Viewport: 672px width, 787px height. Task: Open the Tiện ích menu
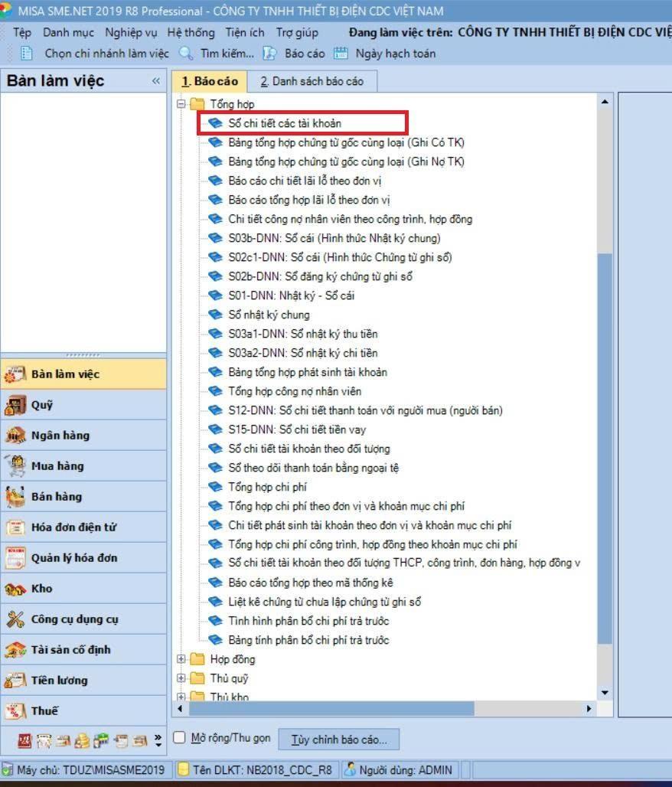coord(245,33)
